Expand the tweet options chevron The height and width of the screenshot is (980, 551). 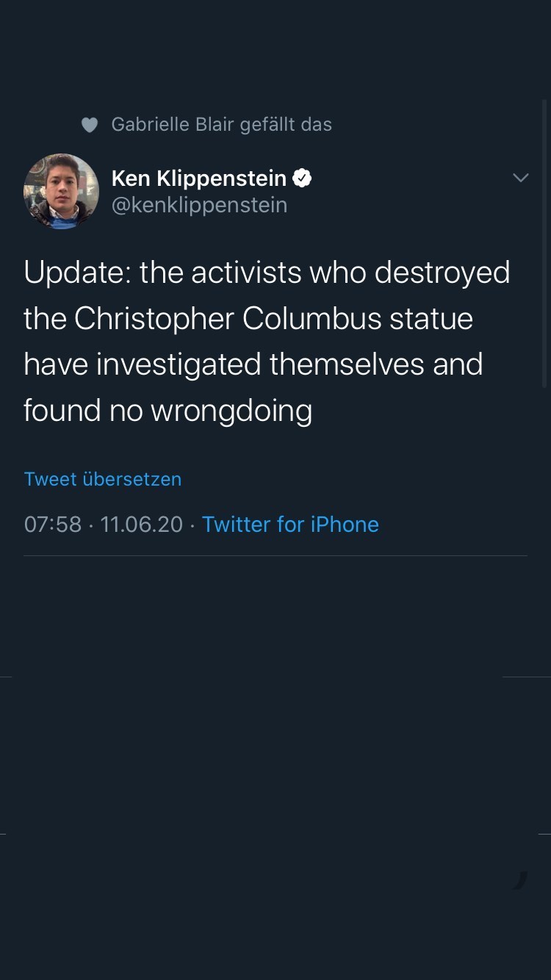click(x=520, y=178)
